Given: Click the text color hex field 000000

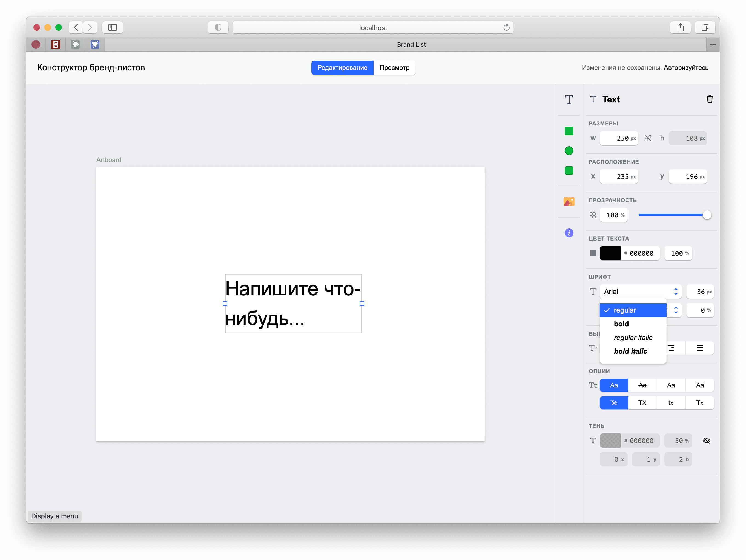Looking at the screenshot, I should click(640, 253).
